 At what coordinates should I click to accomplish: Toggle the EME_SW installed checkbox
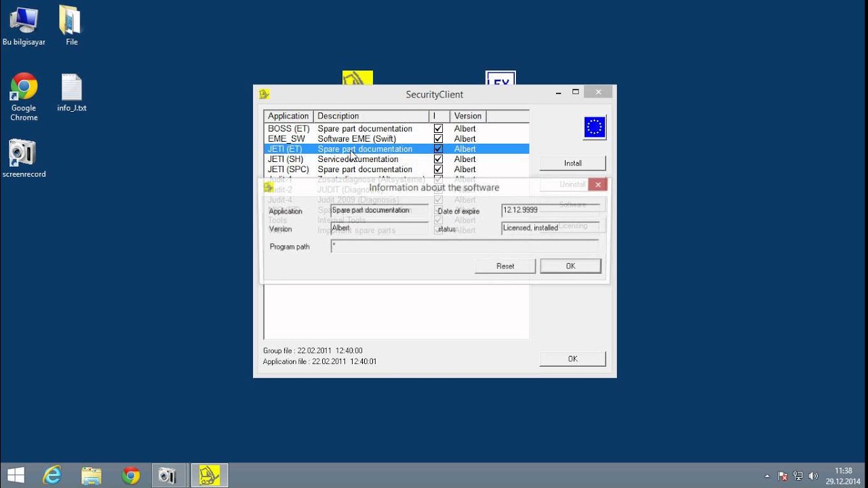[438, 139]
